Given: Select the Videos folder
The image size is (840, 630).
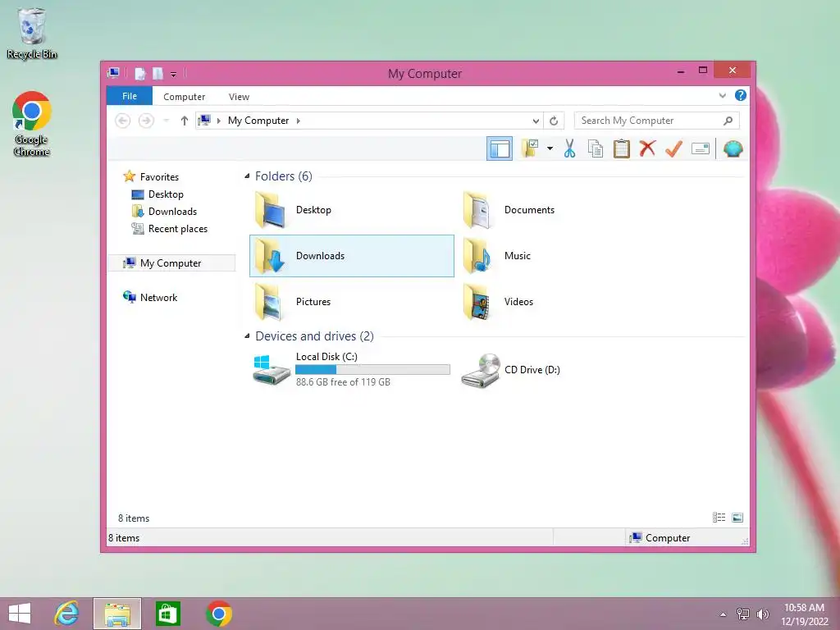Looking at the screenshot, I should click(559, 302).
